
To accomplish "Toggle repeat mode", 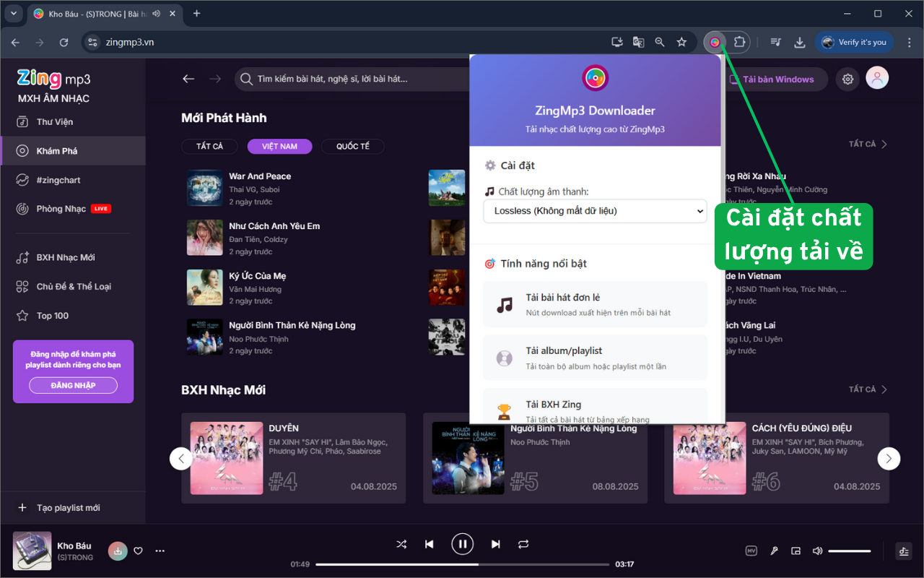I will coord(524,544).
